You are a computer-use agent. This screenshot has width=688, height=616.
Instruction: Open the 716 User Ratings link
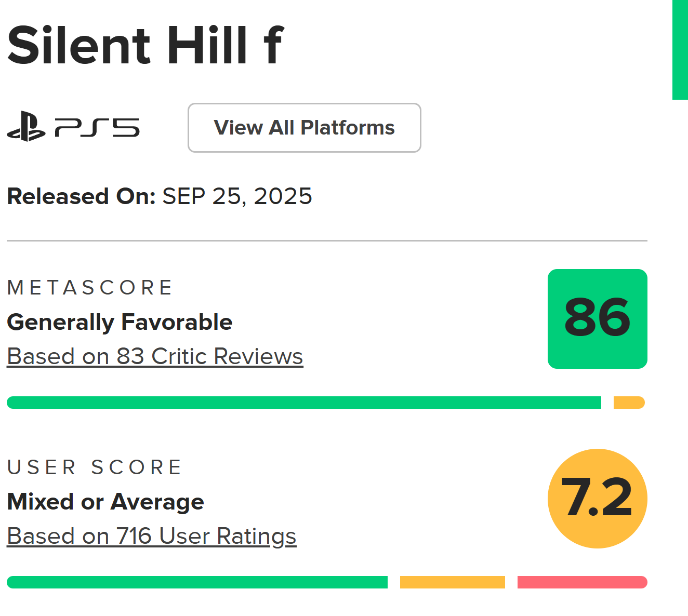click(152, 537)
